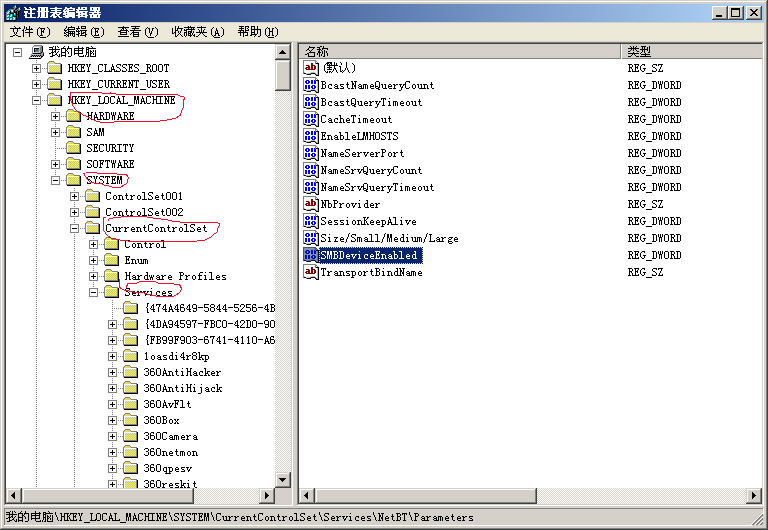Collapse the CurrentControlSet key
768x530 pixels.
(74, 228)
